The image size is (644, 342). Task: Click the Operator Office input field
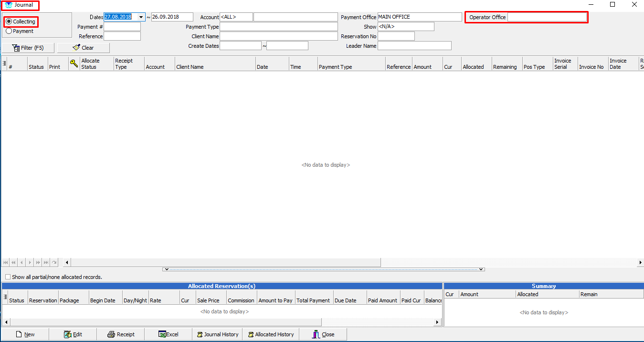(x=547, y=17)
